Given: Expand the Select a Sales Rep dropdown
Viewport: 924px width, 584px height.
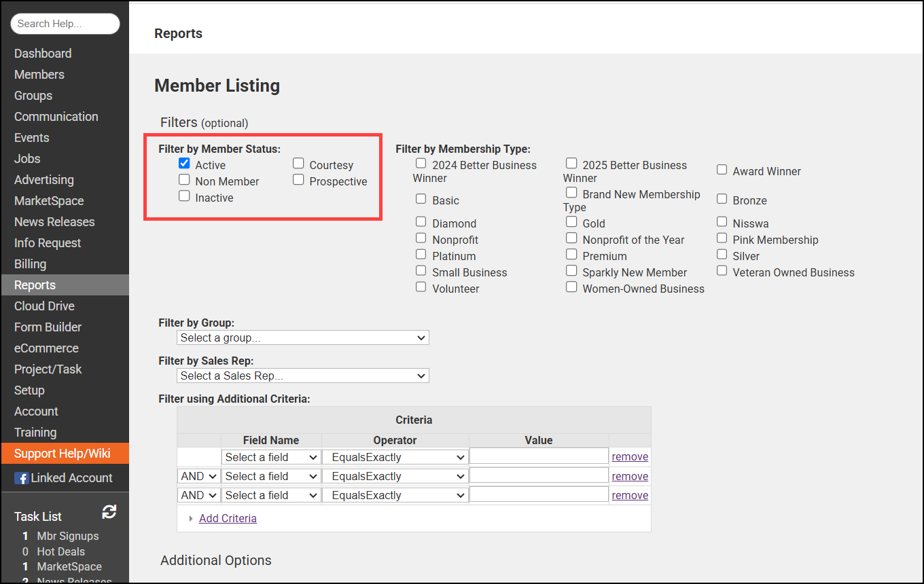Looking at the screenshot, I should point(302,376).
